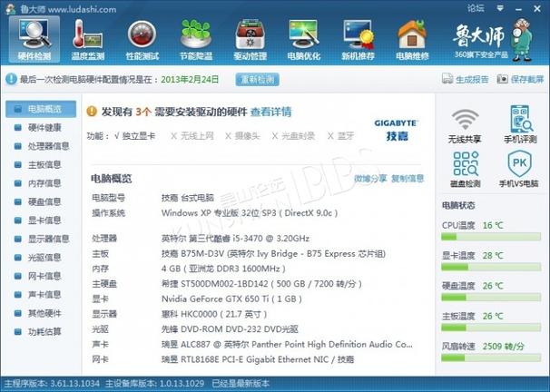Select 电脑概览 in the sidebar
The height and width of the screenshot is (392, 550).
pos(41,109)
